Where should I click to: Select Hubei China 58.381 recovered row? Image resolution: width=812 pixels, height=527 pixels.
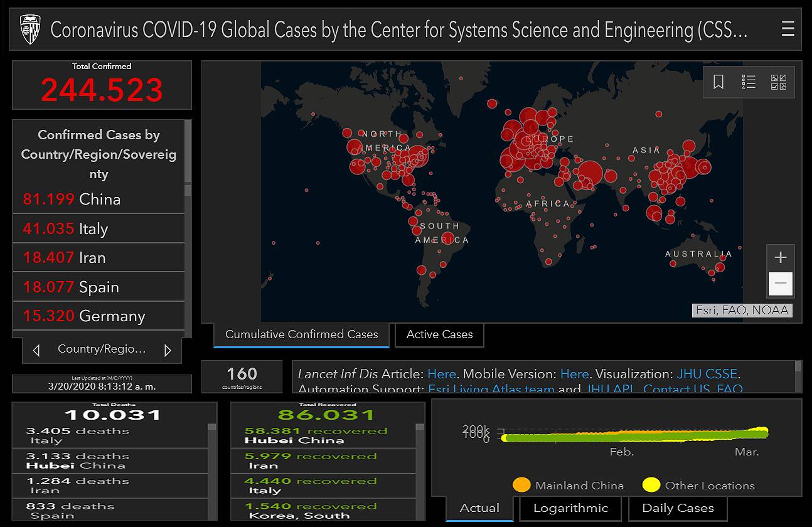pos(323,435)
